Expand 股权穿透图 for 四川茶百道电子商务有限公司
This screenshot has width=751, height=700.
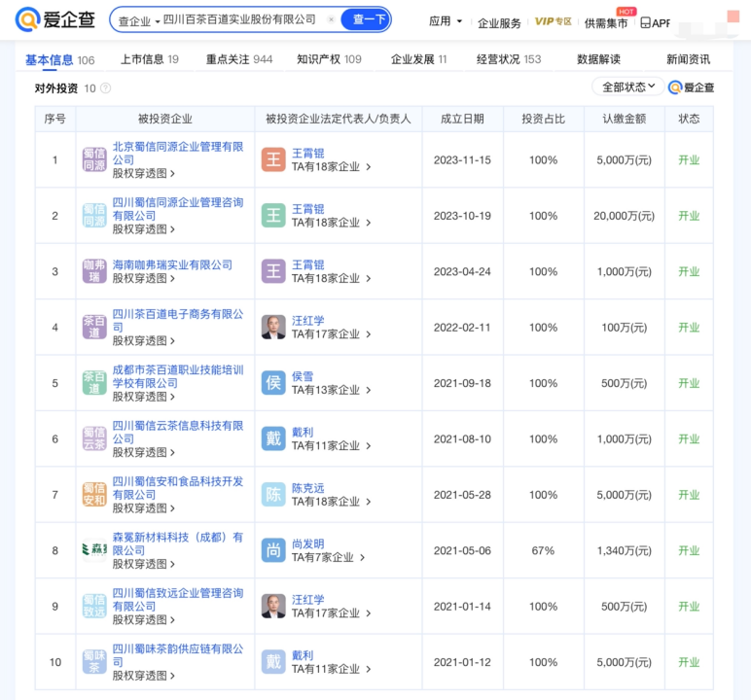(x=144, y=340)
